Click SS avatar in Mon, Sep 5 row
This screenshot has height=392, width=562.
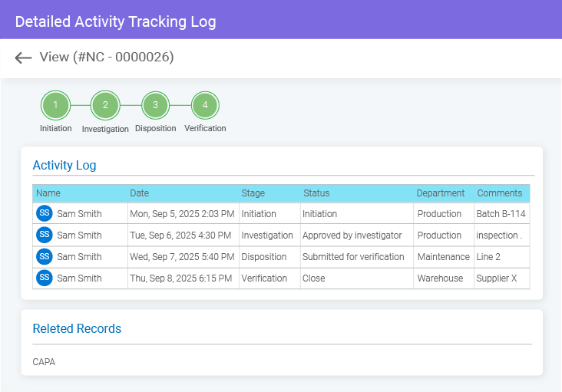45,213
